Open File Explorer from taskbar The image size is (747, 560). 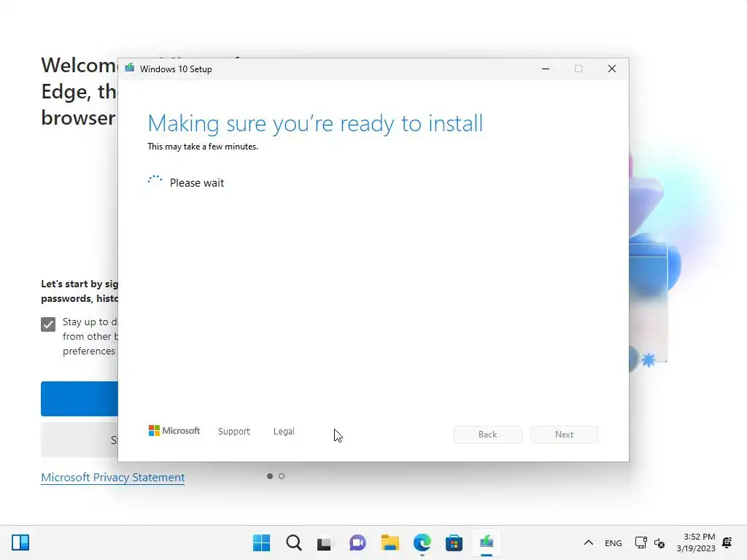390,542
